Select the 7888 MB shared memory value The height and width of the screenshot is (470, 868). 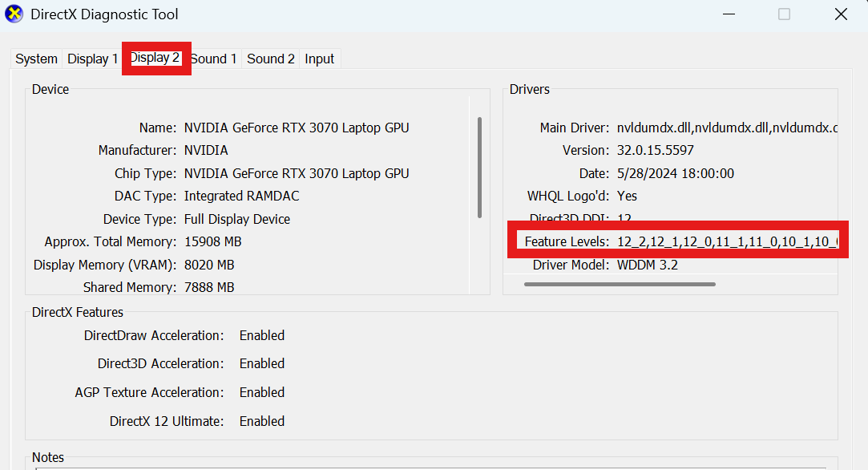209,288
